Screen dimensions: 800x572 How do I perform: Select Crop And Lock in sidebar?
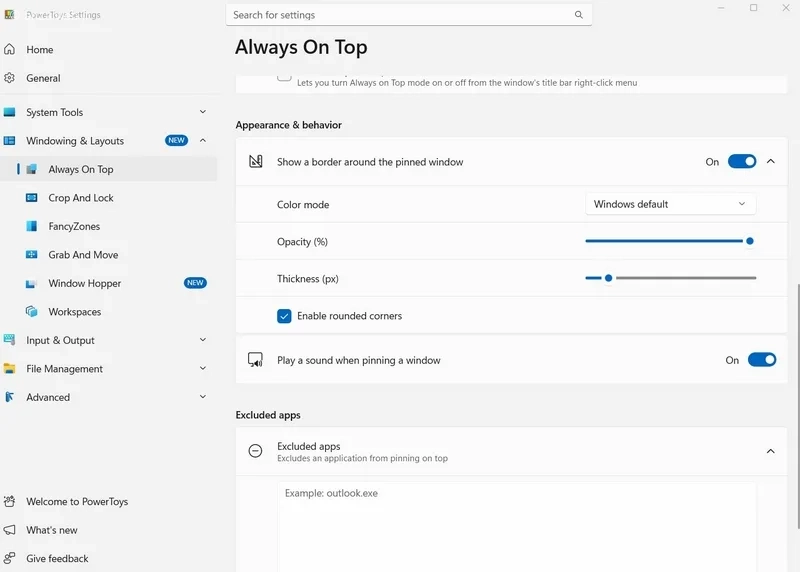point(108,197)
